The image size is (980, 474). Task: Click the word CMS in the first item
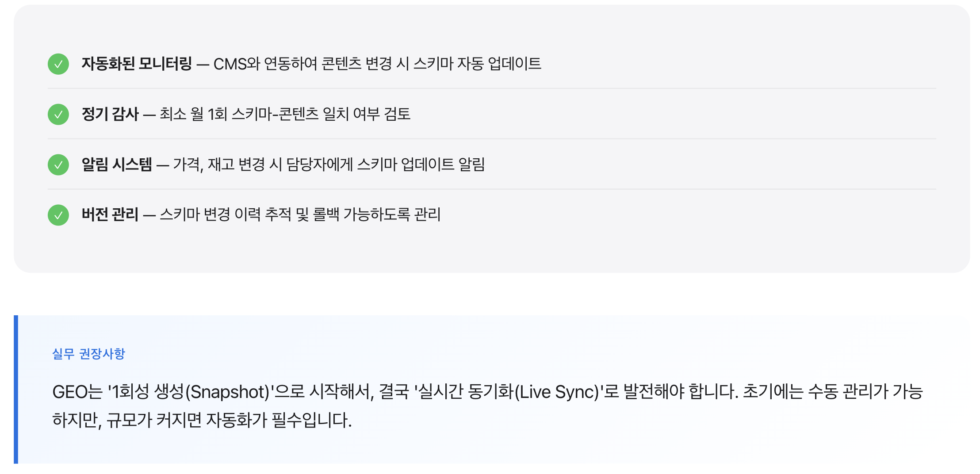pyautogui.click(x=230, y=64)
